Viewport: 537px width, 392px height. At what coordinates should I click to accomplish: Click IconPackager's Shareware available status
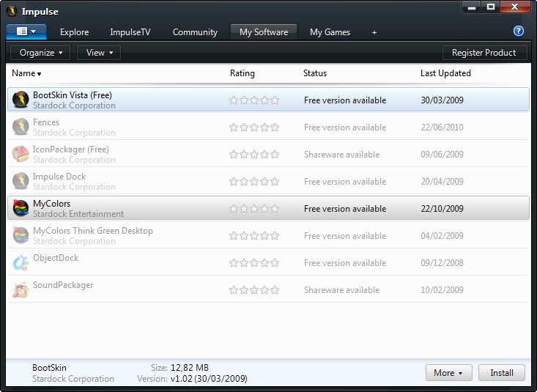click(342, 155)
